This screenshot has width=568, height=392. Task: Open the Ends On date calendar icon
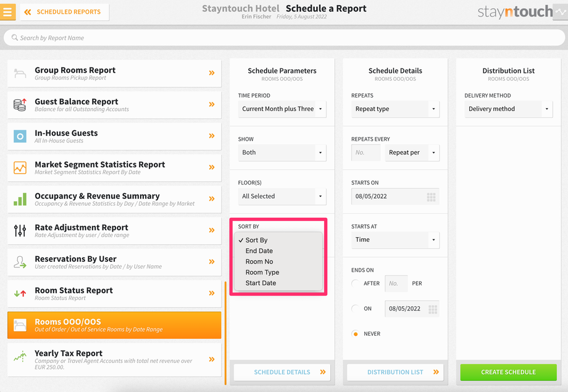433,309
